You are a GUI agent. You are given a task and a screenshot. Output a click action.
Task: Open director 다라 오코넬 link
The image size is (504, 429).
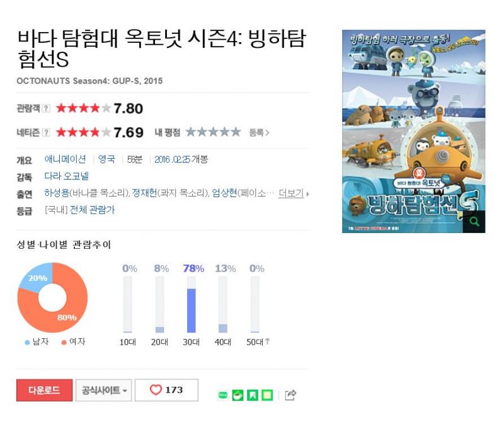(67, 176)
